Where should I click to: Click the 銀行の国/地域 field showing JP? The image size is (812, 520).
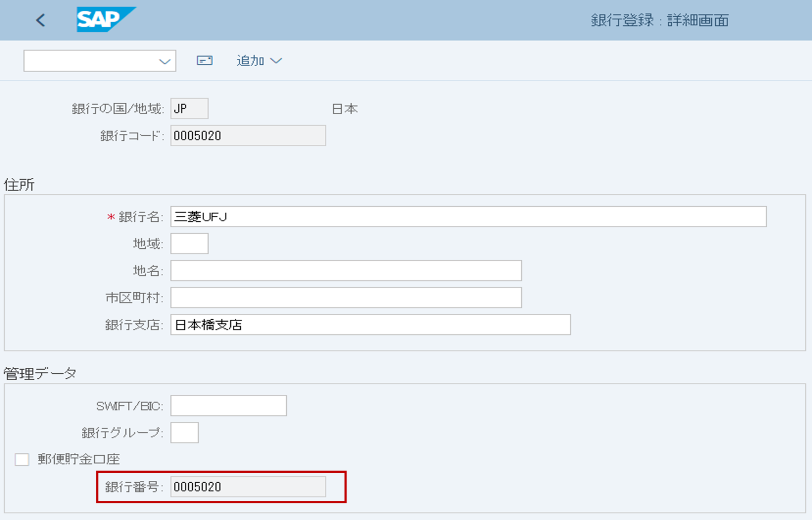click(189, 108)
